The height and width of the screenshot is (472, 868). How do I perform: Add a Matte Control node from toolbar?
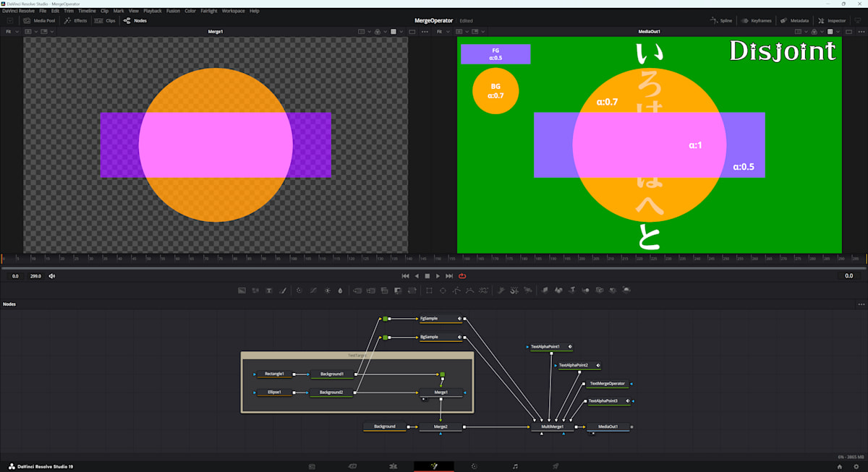point(384,290)
